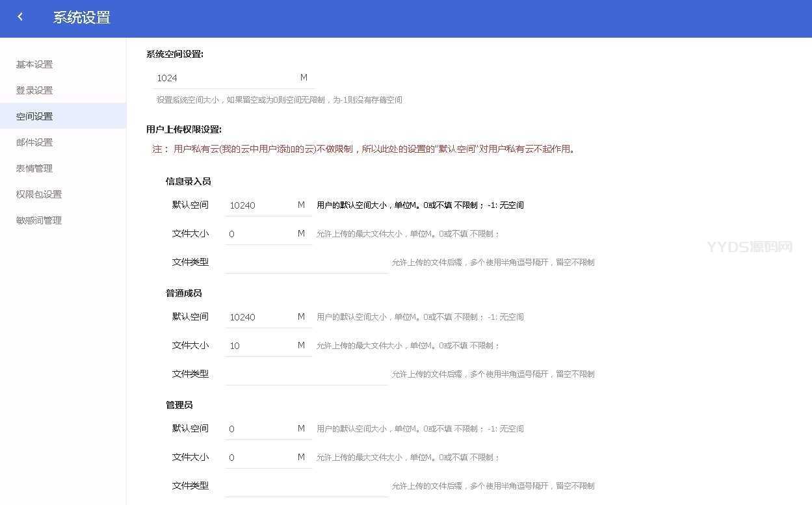The height and width of the screenshot is (505, 812).
Task: Click the 系统设置 header title
Action: click(x=82, y=18)
